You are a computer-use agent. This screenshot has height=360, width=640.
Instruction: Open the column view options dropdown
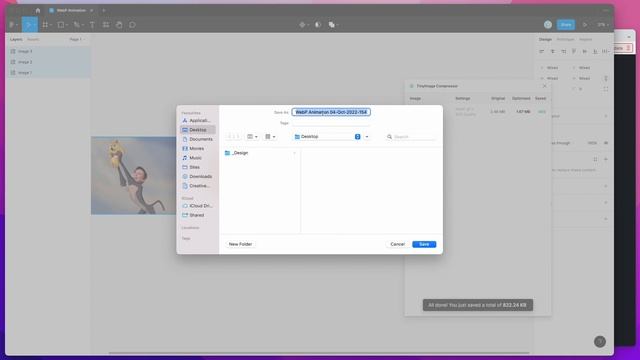pos(252,137)
